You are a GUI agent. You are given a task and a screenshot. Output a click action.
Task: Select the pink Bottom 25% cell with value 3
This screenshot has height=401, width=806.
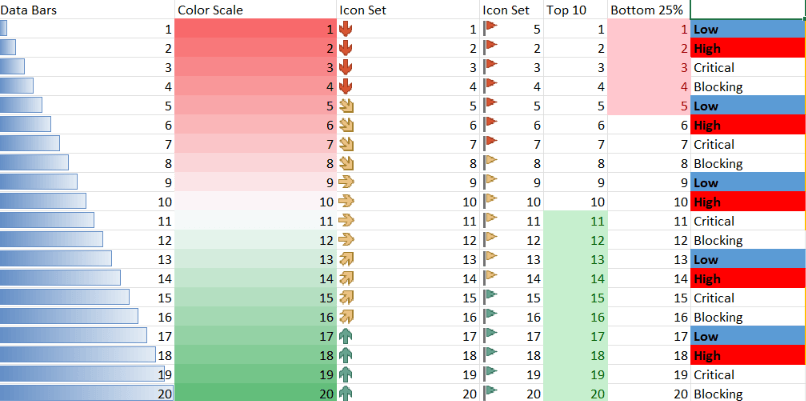click(x=648, y=67)
